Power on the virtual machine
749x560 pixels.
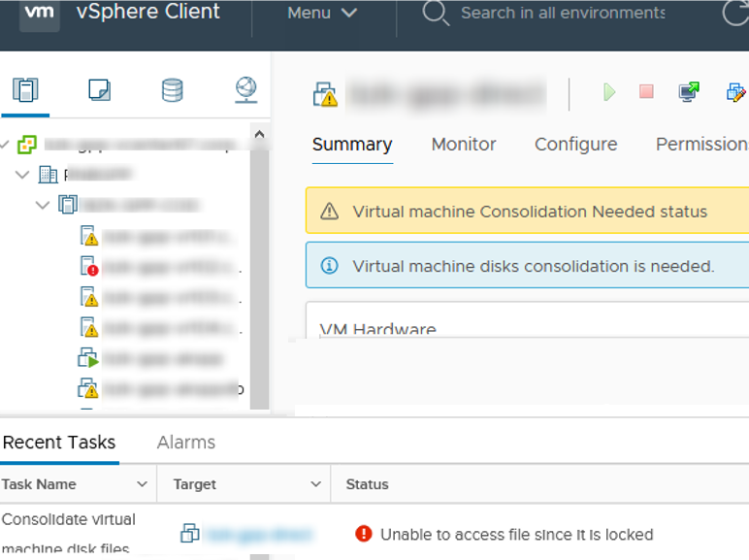pos(609,92)
